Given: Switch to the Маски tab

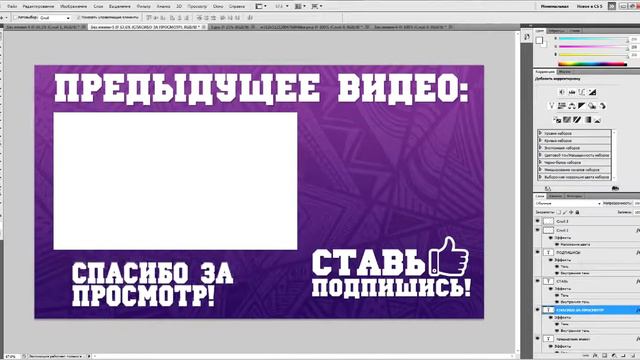Looking at the screenshot, I should click(565, 72).
